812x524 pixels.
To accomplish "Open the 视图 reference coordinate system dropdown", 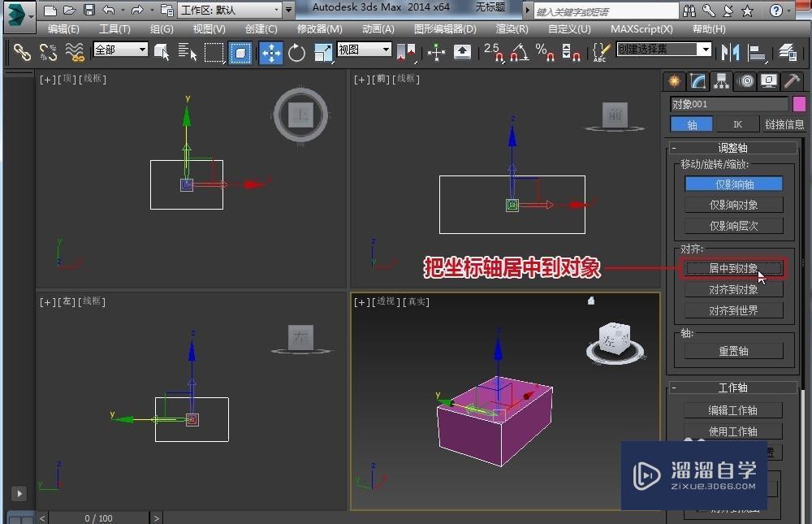I will 363,49.
